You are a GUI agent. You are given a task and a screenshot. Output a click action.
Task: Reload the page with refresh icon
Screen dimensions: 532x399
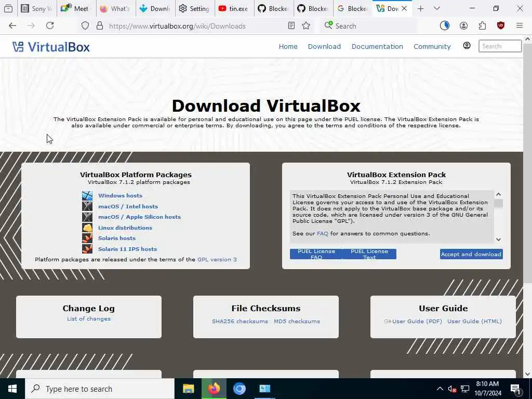(x=50, y=26)
